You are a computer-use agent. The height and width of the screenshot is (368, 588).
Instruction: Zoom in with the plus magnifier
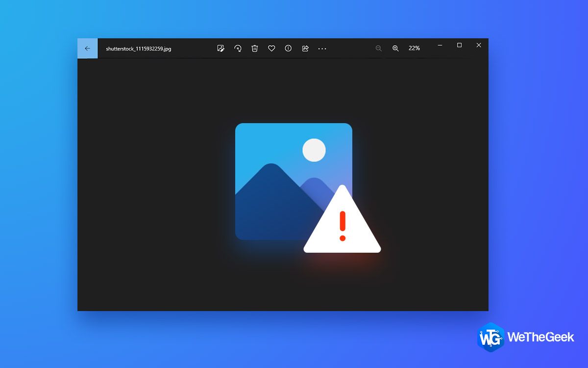pyautogui.click(x=395, y=49)
